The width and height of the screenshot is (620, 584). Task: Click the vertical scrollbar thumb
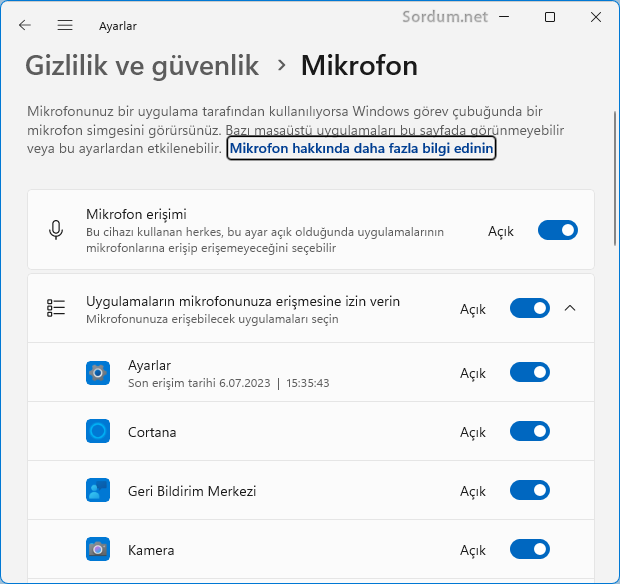point(615,179)
